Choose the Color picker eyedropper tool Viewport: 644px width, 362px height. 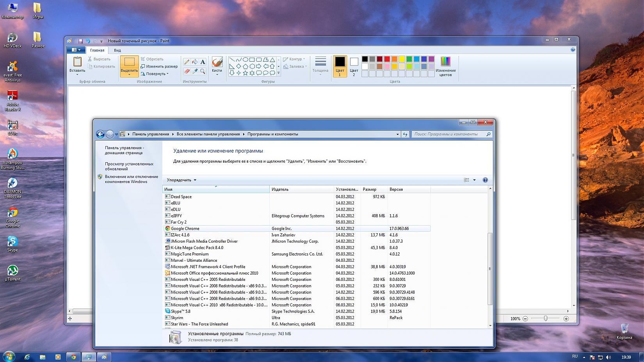click(x=195, y=71)
